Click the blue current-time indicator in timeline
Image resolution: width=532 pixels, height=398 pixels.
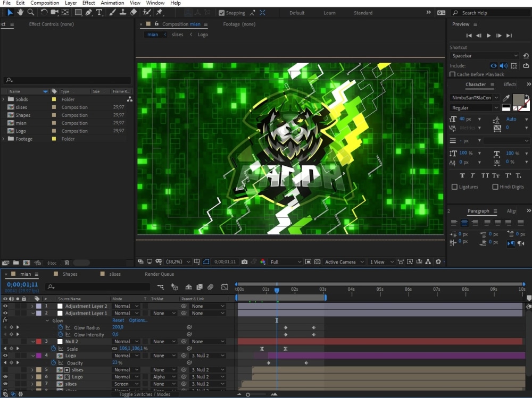pyautogui.click(x=277, y=290)
